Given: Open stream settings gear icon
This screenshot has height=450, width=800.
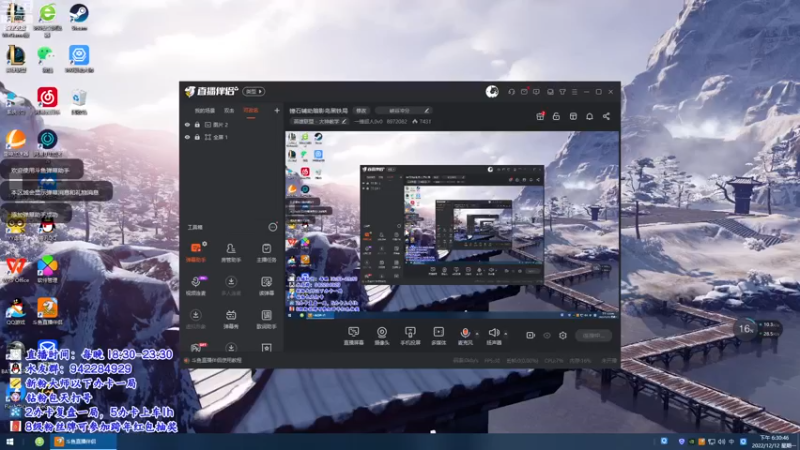Looking at the screenshot, I should pyautogui.click(x=563, y=335).
